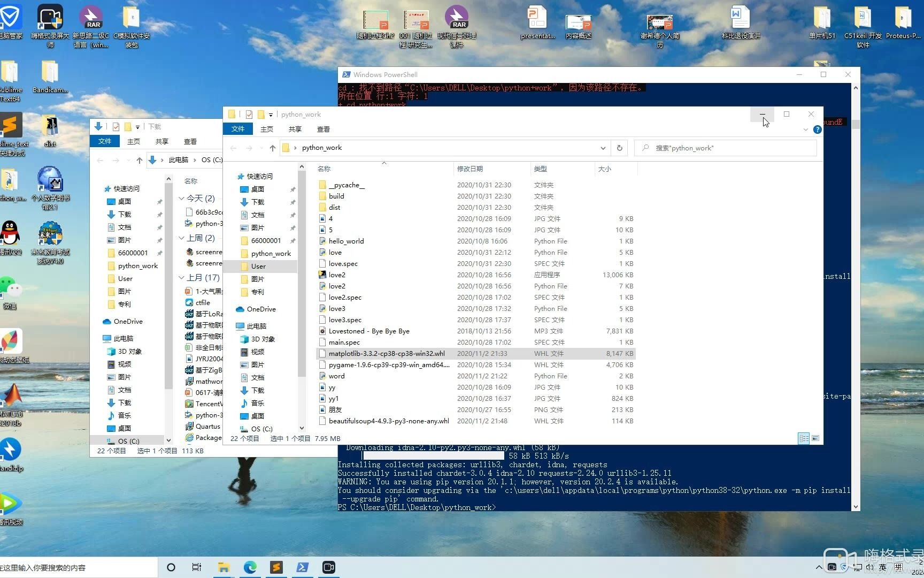
Task: Switch to large icons view in python_work status bar
Action: 815,438
